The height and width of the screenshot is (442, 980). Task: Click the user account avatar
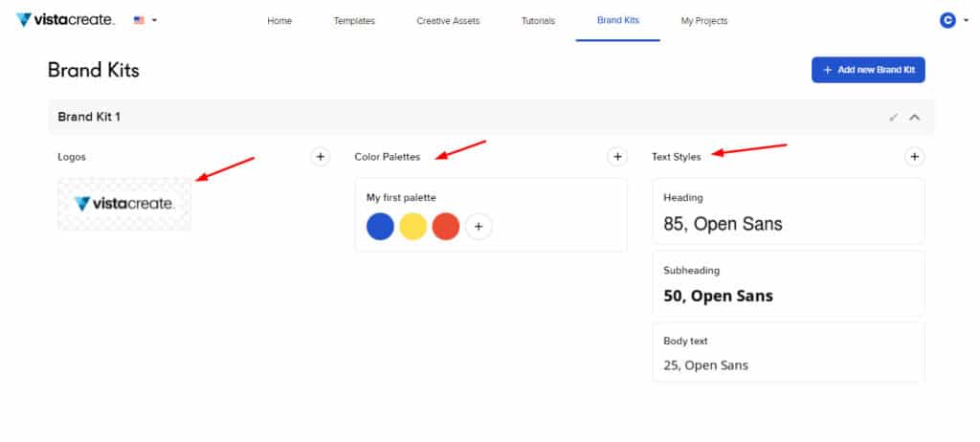(947, 20)
